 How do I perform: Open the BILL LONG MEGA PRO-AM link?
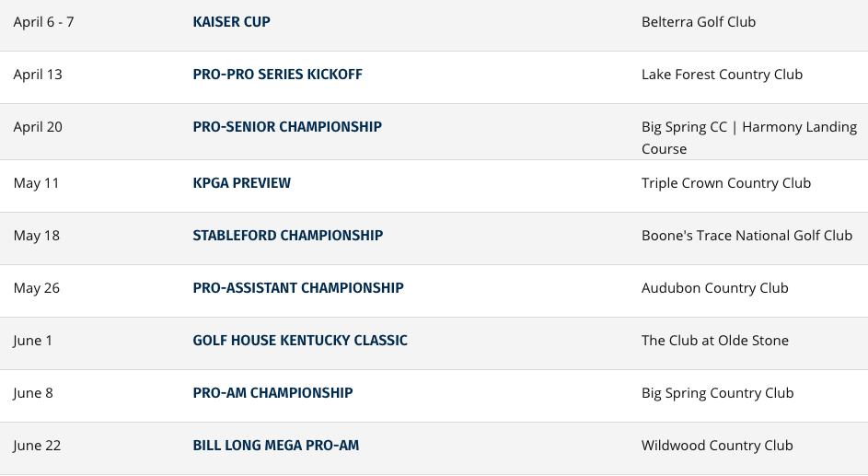point(275,446)
